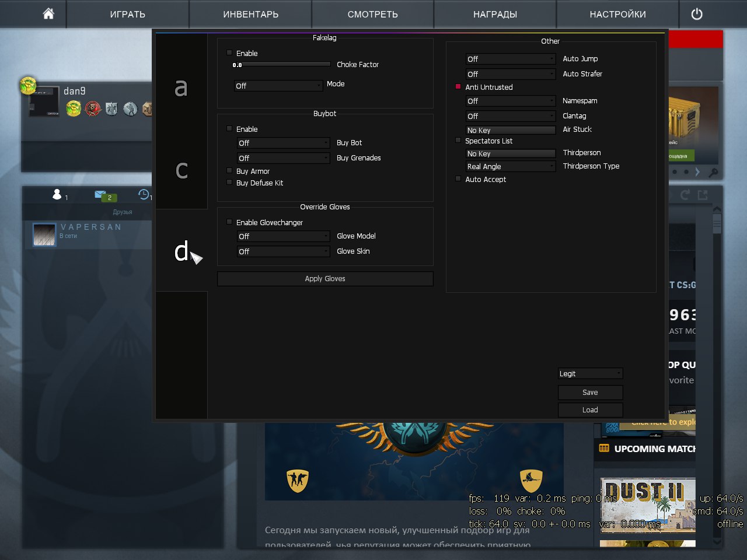This screenshot has height=560, width=747.
Task: Click the silver shield medal on profile
Action: [x=111, y=108]
